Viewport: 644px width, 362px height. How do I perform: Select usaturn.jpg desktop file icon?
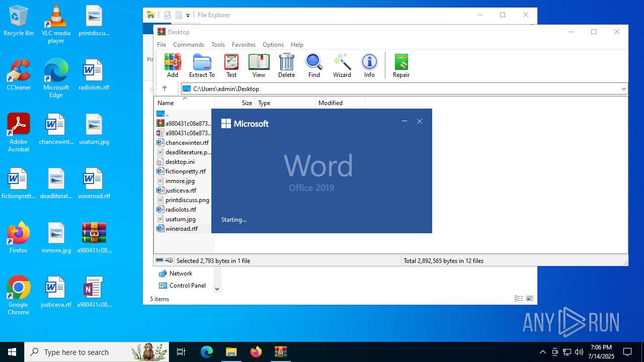tap(94, 129)
